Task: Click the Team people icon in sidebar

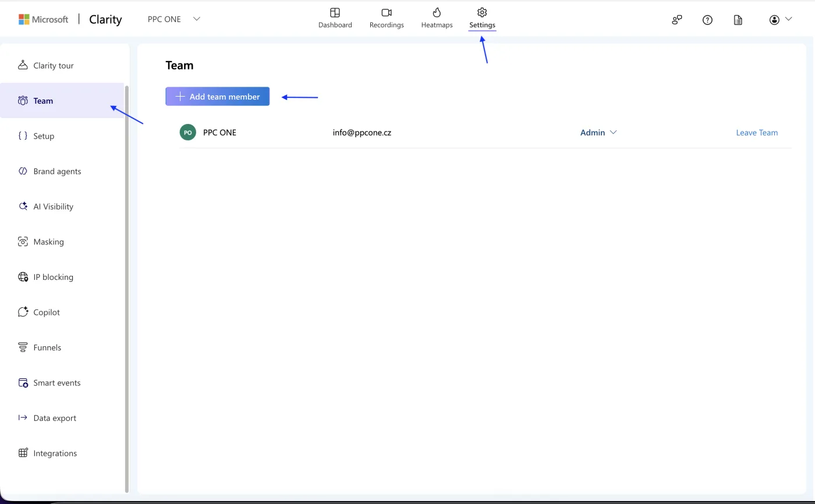Action: [23, 101]
